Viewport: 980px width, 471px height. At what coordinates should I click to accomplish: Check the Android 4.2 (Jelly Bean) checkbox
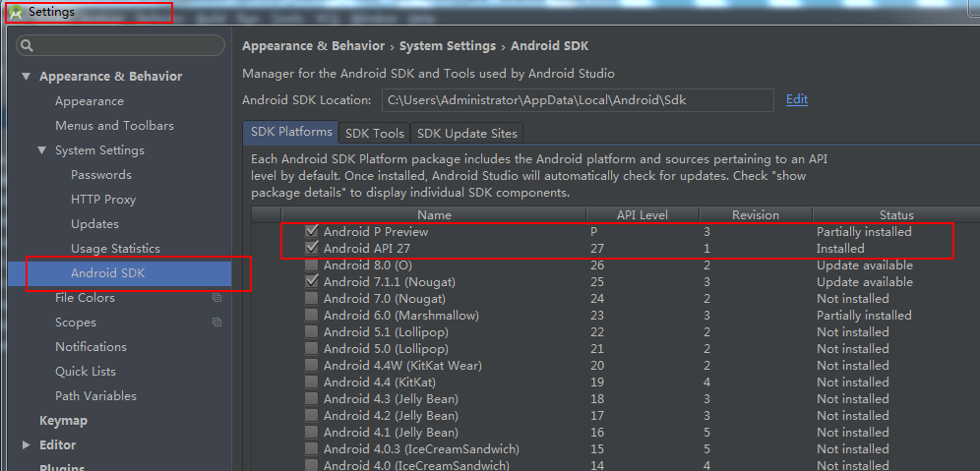[311, 415]
